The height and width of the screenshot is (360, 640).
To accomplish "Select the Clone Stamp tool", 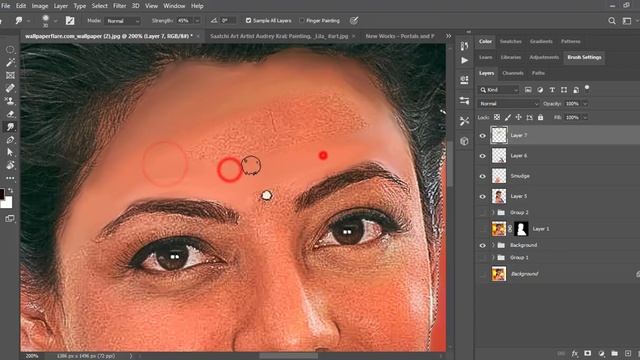I will (x=10, y=101).
